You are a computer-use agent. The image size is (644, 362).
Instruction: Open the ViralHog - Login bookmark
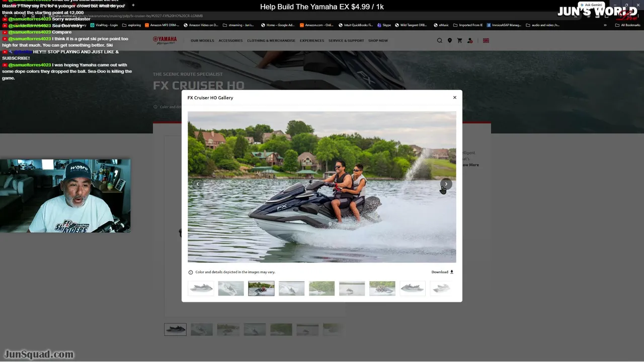click(x=104, y=25)
